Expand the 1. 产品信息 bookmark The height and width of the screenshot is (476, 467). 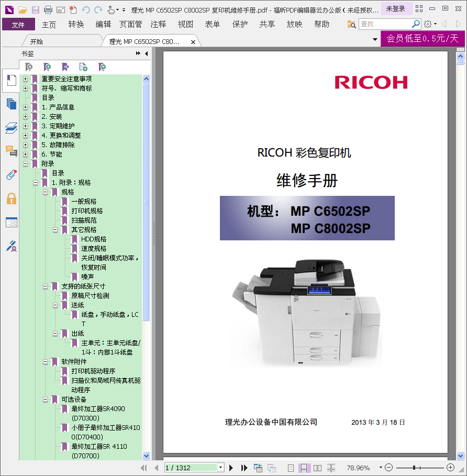26,107
